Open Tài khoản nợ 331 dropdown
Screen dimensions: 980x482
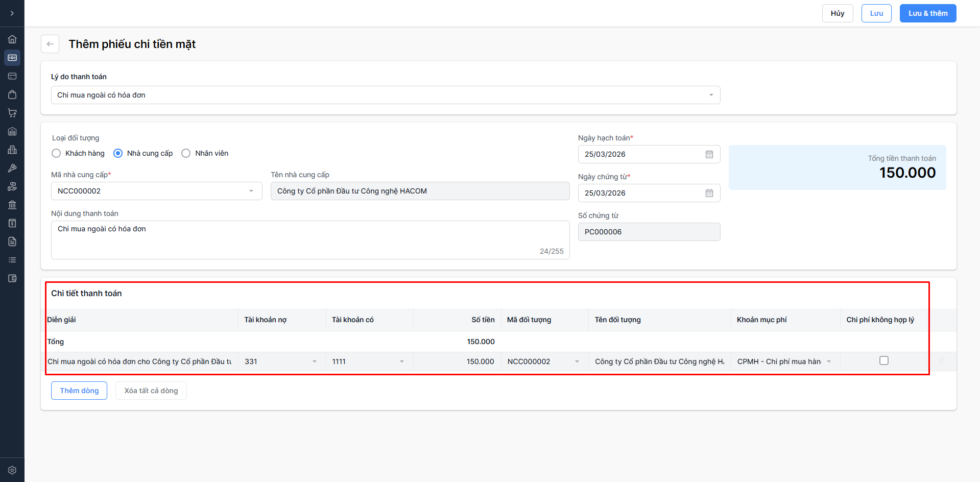315,361
